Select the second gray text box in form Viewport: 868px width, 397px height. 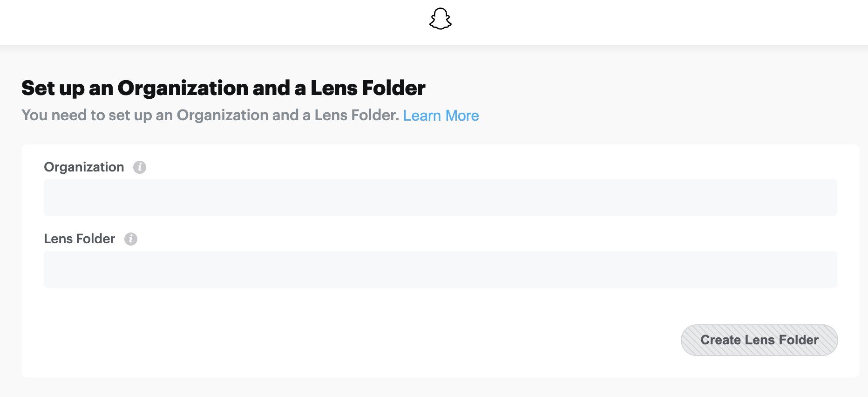[440, 269]
